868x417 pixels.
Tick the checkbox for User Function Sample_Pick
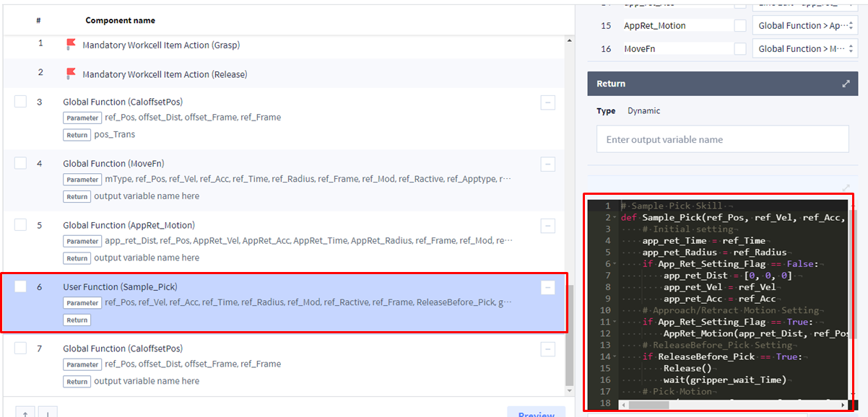pyautogui.click(x=21, y=286)
